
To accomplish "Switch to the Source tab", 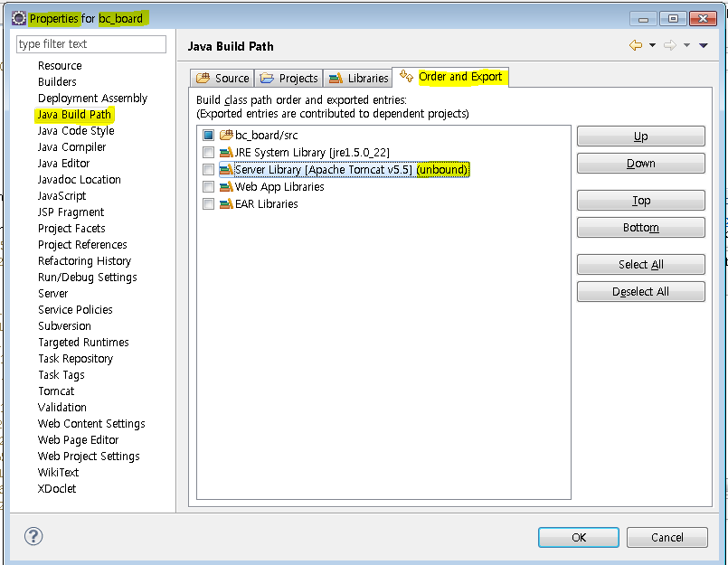I will [x=222, y=79].
